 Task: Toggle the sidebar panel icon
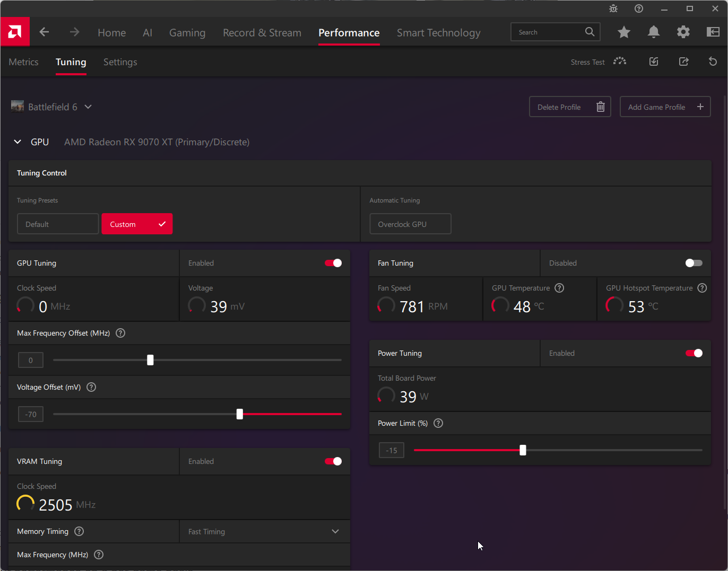point(713,32)
